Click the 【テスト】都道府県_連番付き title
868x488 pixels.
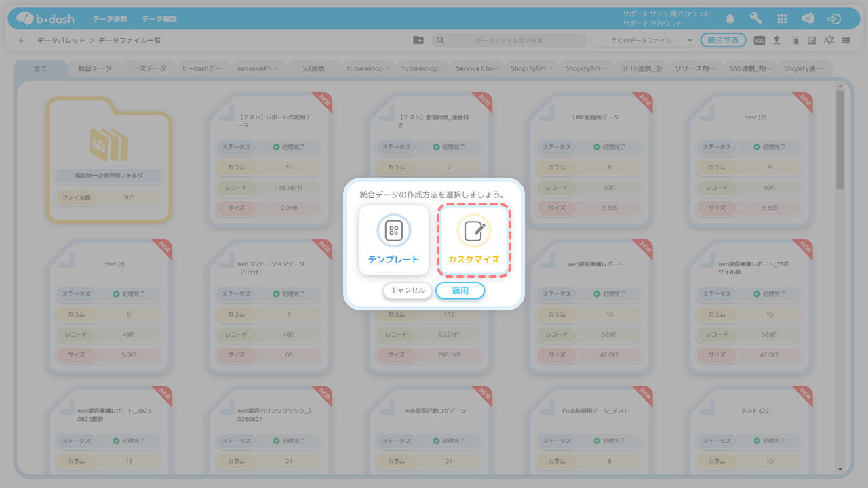(x=433, y=121)
